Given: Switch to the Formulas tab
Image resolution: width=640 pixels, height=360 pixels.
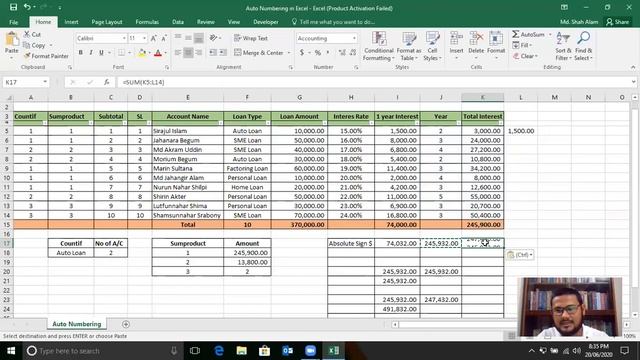Looking at the screenshot, I should (x=147, y=22).
